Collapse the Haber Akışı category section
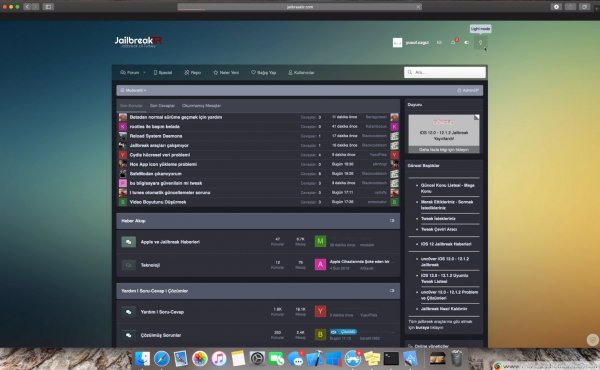The image size is (600, 370). (x=392, y=221)
